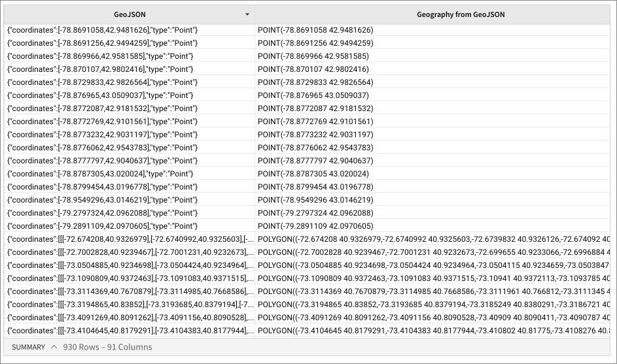Select GeoJSON cell with coordinates -78.9549296,43.0146219
The image size is (617, 364).
tap(102, 200)
